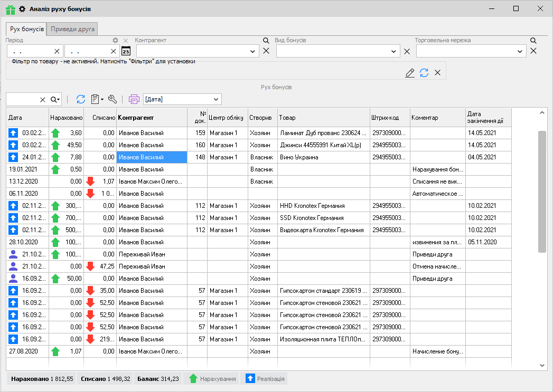Switch to the Приведи друга tab

pos(73,29)
